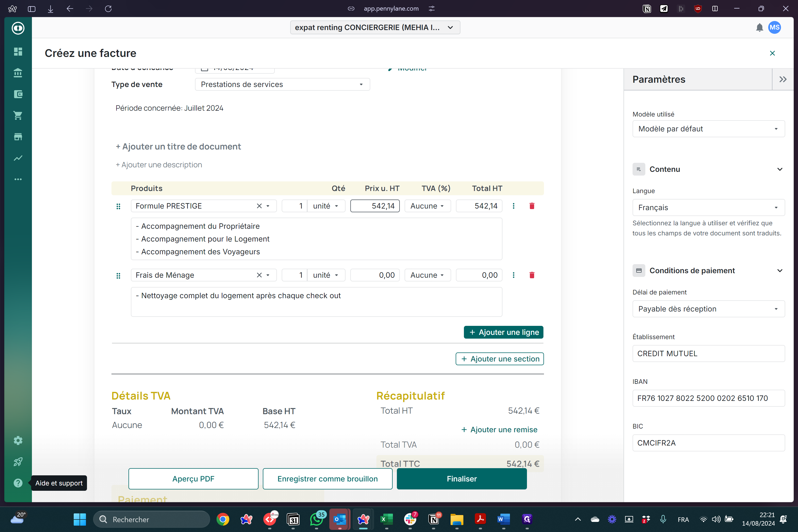Open the MS user avatar menu

click(x=775, y=27)
